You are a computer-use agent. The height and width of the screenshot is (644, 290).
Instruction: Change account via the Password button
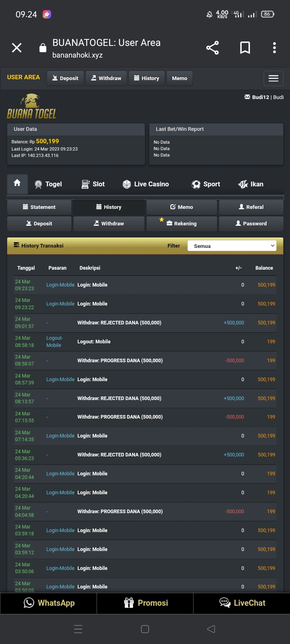coord(251,224)
